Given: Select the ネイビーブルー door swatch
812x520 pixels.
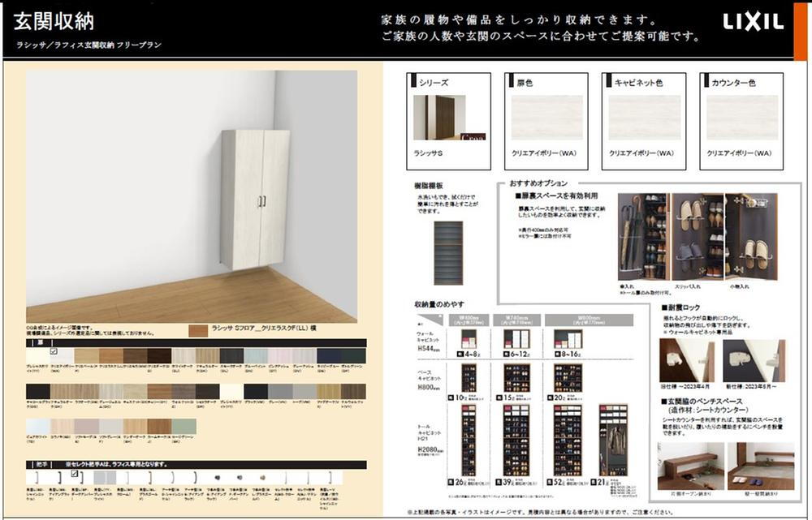Looking at the screenshot, I should pyautogui.click(x=330, y=356).
